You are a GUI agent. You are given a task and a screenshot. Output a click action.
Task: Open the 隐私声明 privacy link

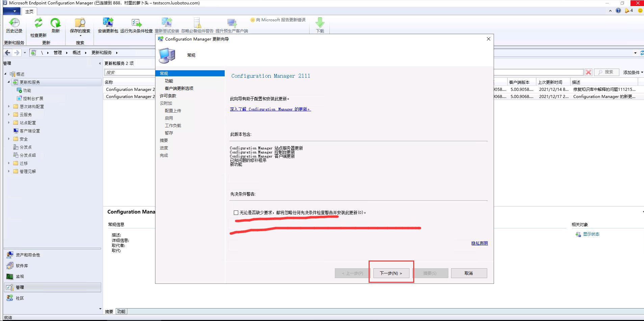479,243
